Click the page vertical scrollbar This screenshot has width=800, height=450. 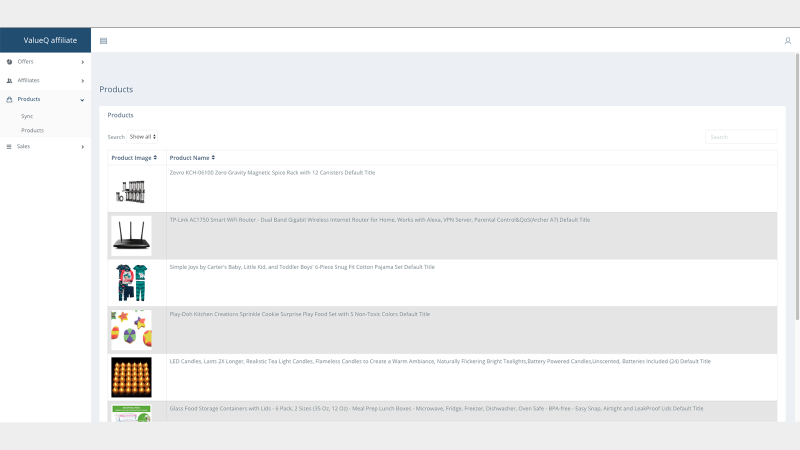point(797,187)
